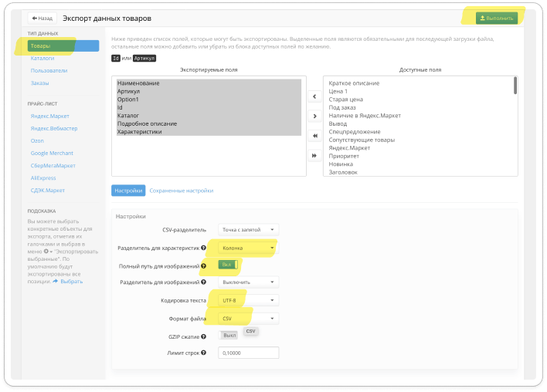The height and width of the screenshot is (392, 547).
Task: Select Спецпредложение in available fields
Action: click(x=355, y=132)
